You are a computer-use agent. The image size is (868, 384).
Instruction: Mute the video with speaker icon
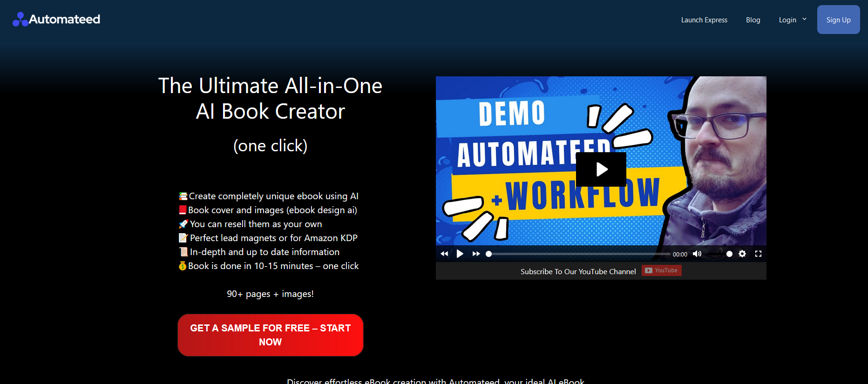tap(697, 254)
